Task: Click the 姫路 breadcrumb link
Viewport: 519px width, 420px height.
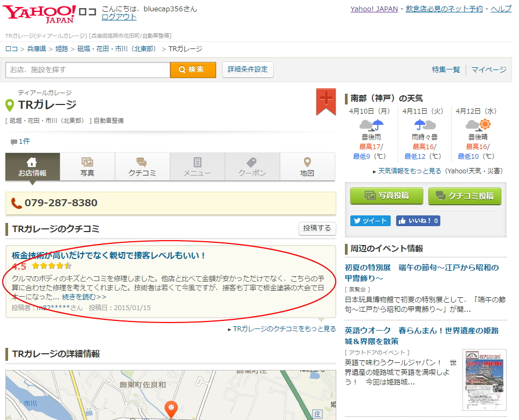Action: (x=61, y=49)
